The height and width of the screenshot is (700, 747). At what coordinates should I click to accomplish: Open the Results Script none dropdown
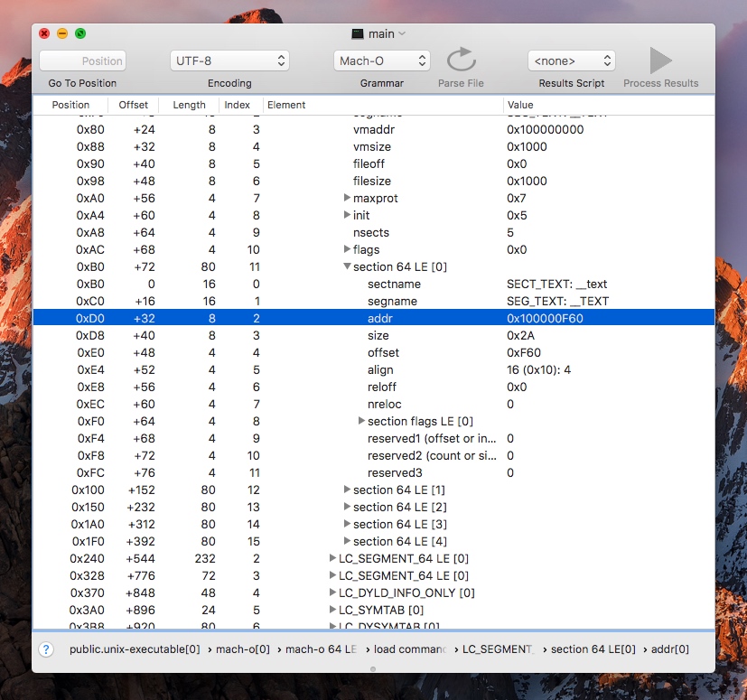(x=571, y=61)
